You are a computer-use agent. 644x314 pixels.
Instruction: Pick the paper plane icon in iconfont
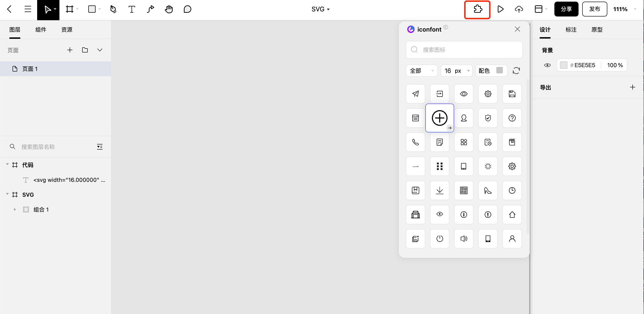tap(416, 94)
